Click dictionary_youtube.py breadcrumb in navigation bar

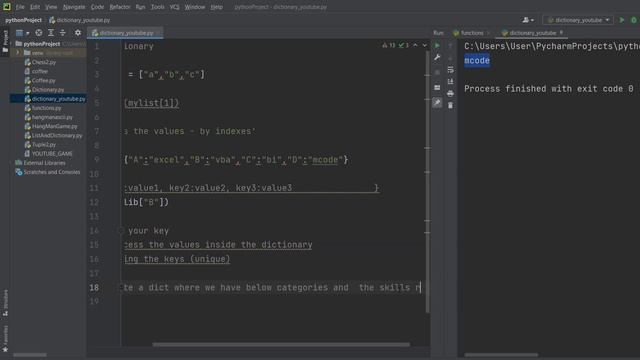(80, 20)
